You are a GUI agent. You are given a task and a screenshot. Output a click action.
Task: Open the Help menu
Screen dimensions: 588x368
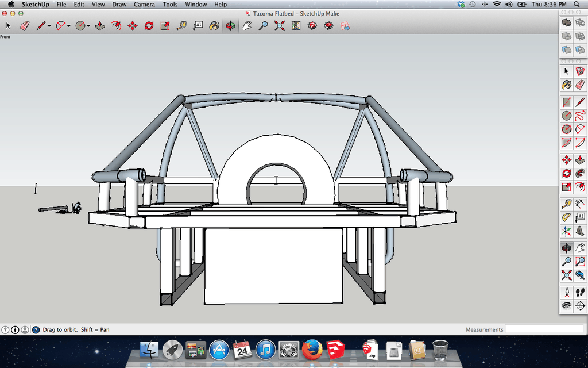(220, 5)
